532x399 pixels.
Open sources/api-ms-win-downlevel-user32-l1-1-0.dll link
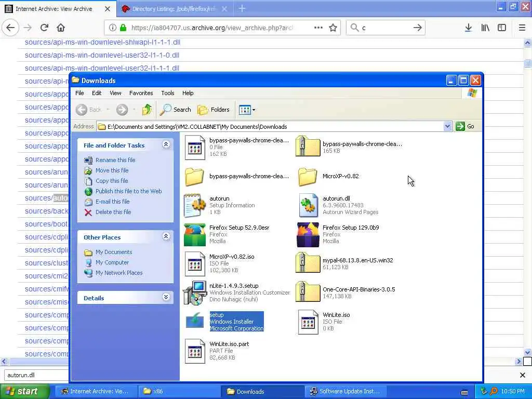pos(102,55)
